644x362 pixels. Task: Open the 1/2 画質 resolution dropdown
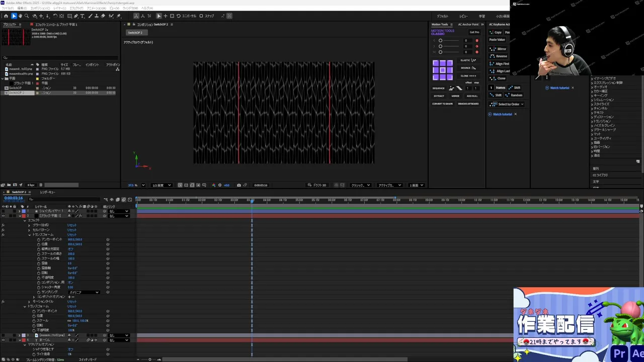162,185
